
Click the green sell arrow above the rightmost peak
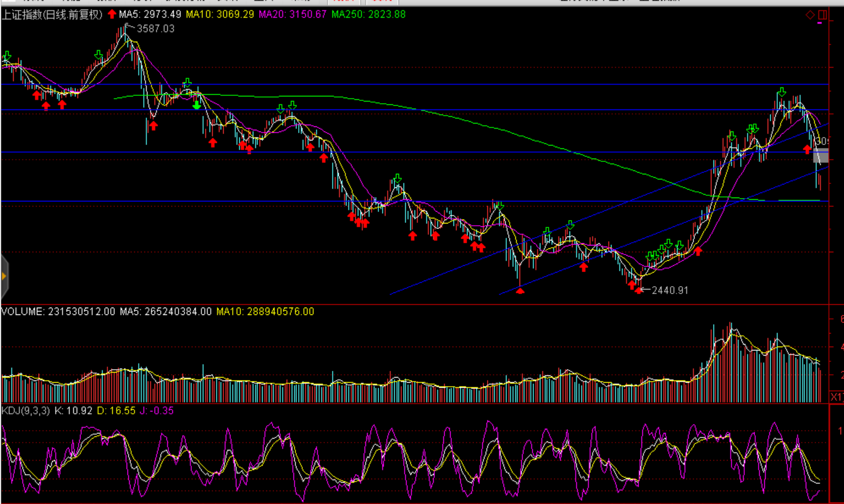point(781,92)
